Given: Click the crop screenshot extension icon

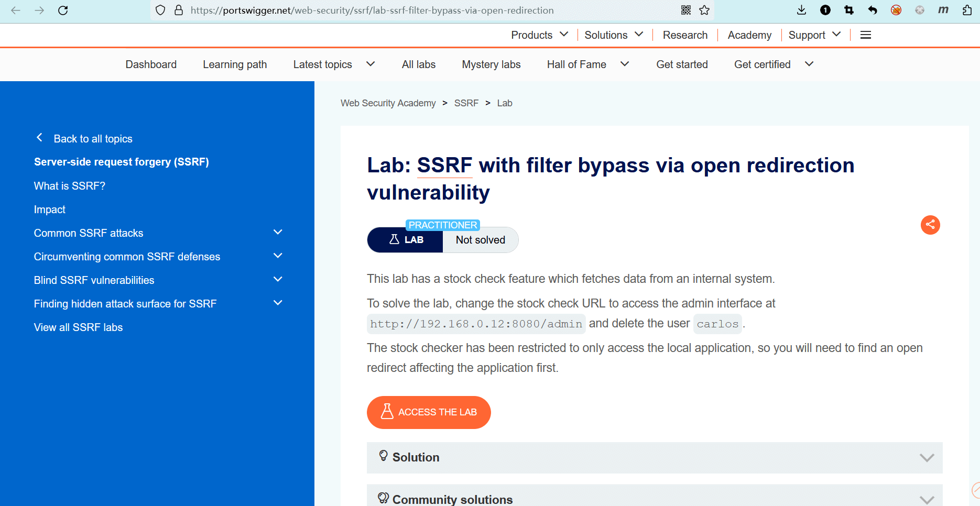Looking at the screenshot, I should click(x=849, y=10).
